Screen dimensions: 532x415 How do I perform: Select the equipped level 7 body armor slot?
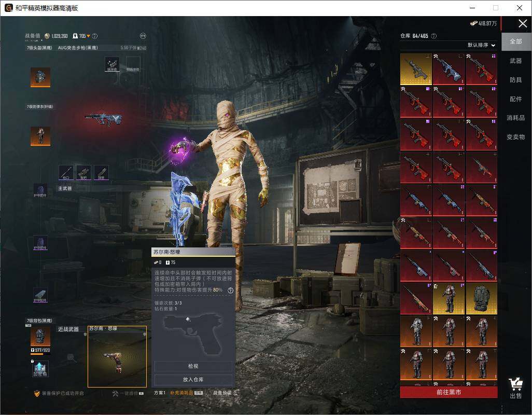[40, 136]
